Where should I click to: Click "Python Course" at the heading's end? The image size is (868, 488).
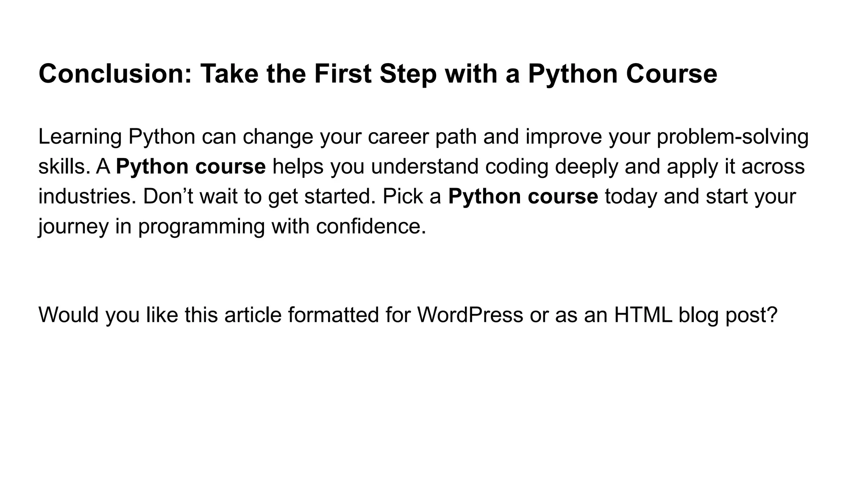click(x=623, y=74)
